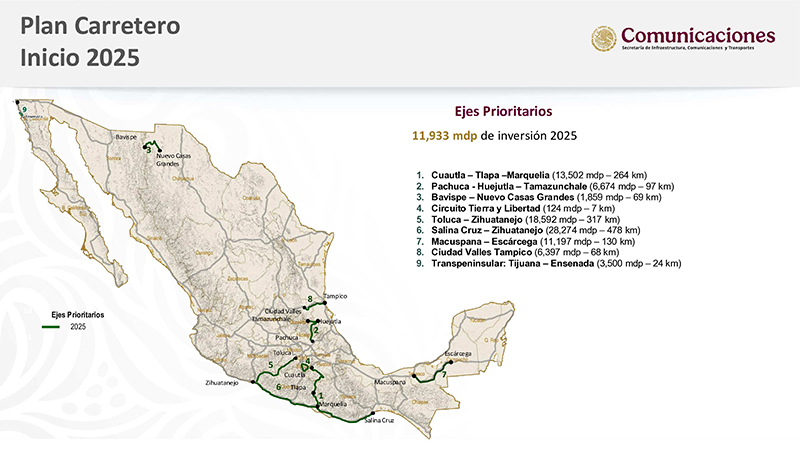800x450 pixels.
Task: Select route marker 1 above Marquelia
Action: [319, 396]
